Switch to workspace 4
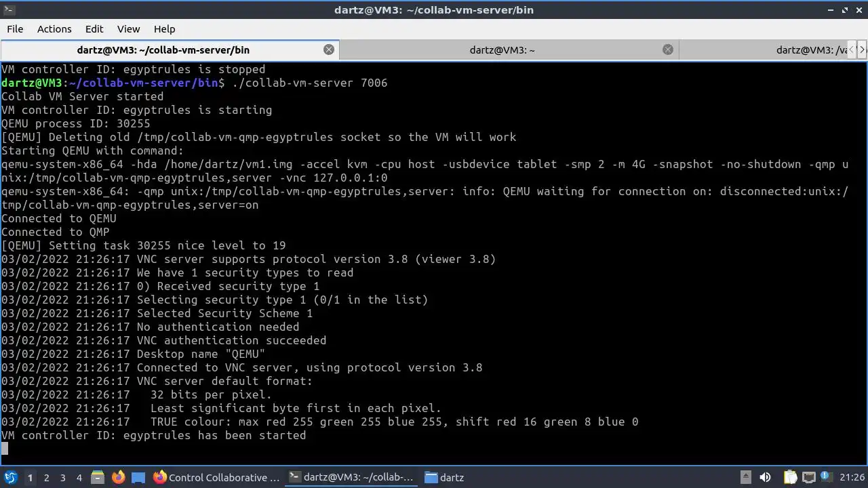The width and height of the screenshot is (868, 488). 79,478
